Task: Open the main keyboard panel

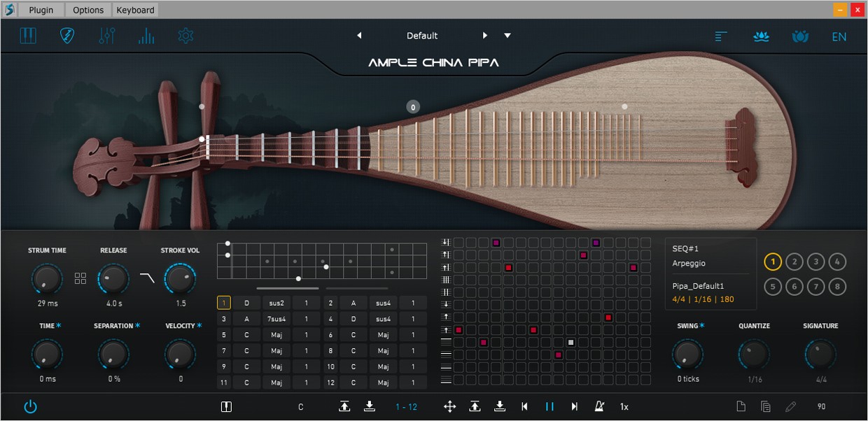Action: [29, 35]
